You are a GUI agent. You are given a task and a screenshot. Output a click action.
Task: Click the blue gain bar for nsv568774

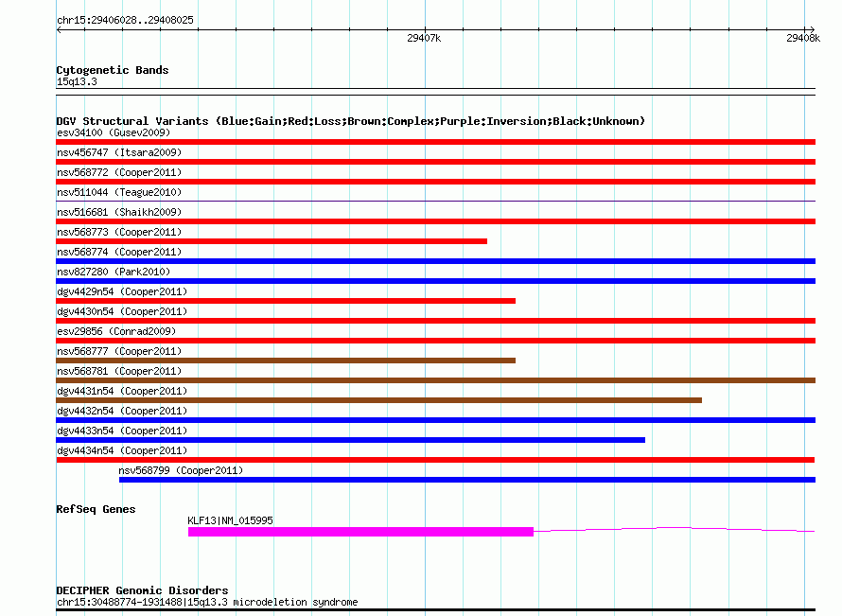[x=435, y=261]
